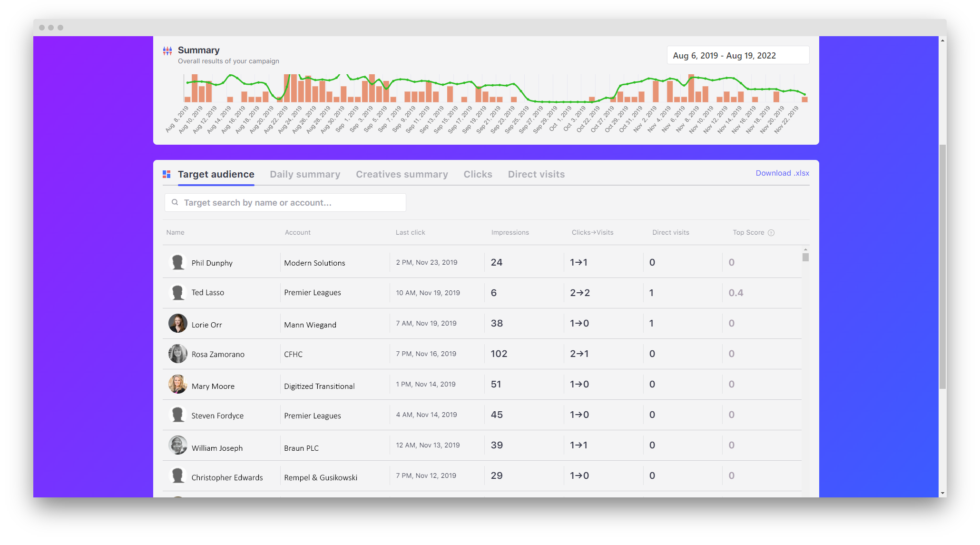980x545 pixels.
Task: Click the Ted Lasso name row
Action: click(x=207, y=293)
